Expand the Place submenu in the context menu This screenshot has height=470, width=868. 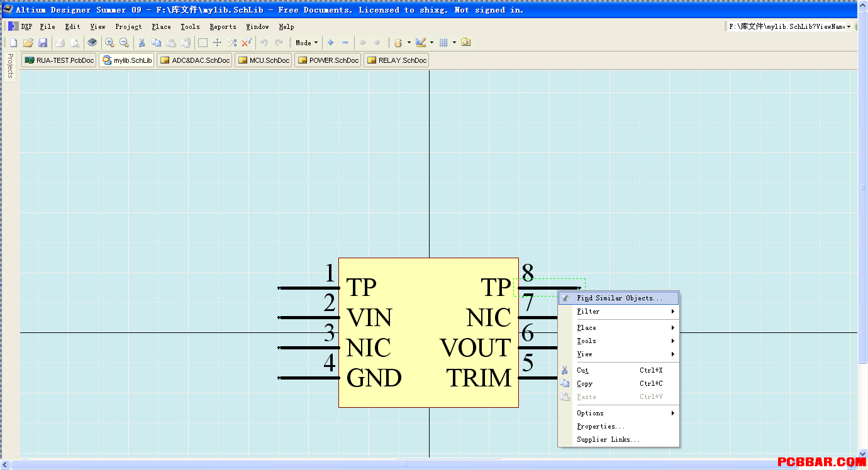coord(619,328)
